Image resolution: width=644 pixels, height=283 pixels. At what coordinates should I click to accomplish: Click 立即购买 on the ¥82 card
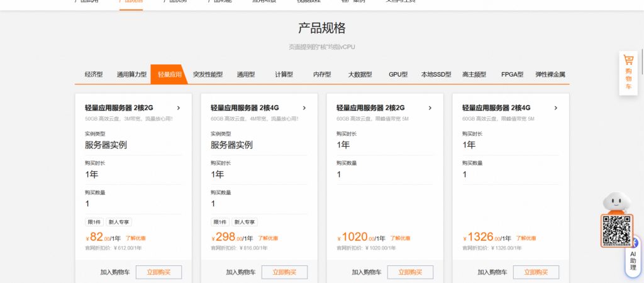pyautogui.click(x=158, y=272)
